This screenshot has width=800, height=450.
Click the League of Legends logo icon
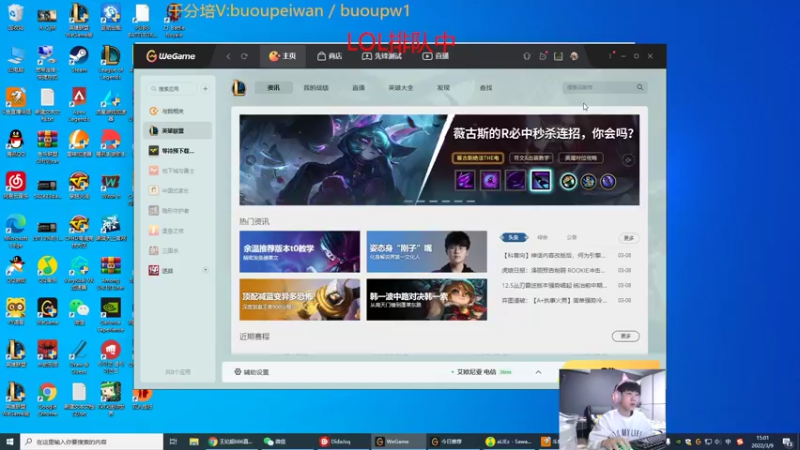(x=239, y=88)
